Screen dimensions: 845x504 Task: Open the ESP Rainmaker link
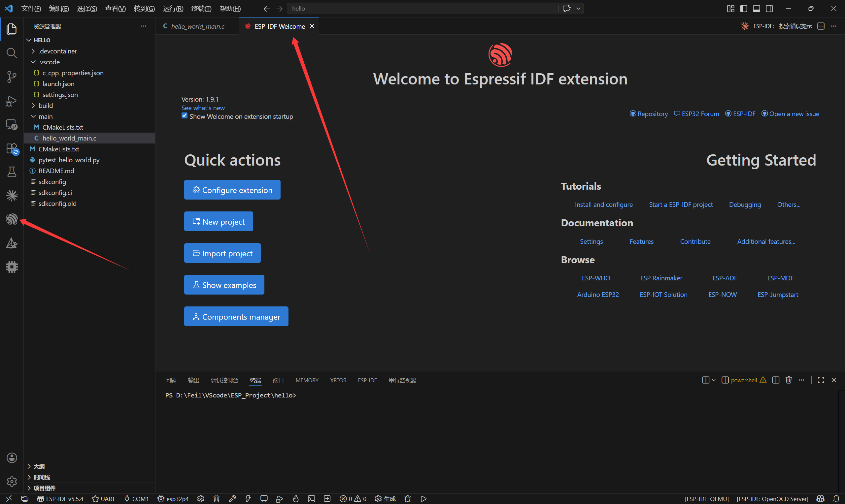click(661, 278)
